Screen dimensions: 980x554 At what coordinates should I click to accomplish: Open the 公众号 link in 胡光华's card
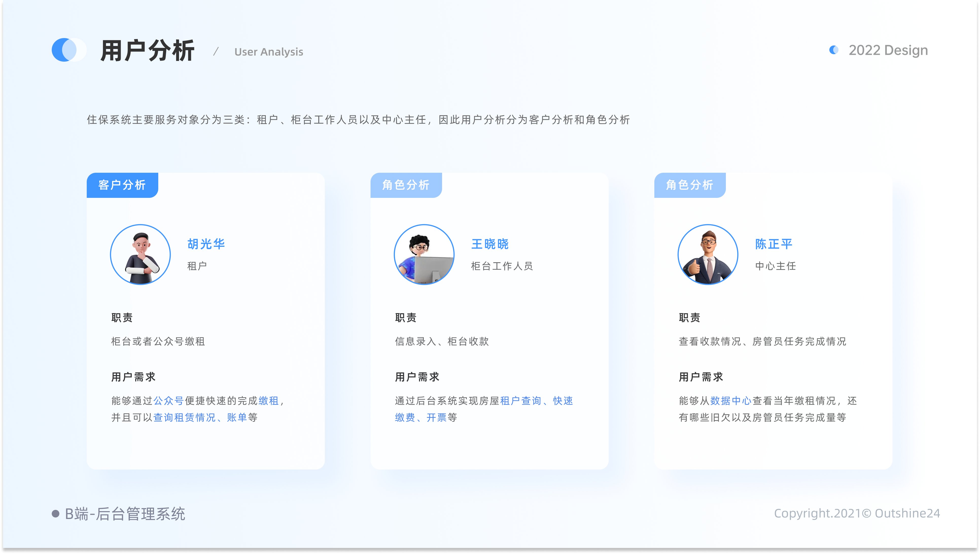[x=168, y=401]
